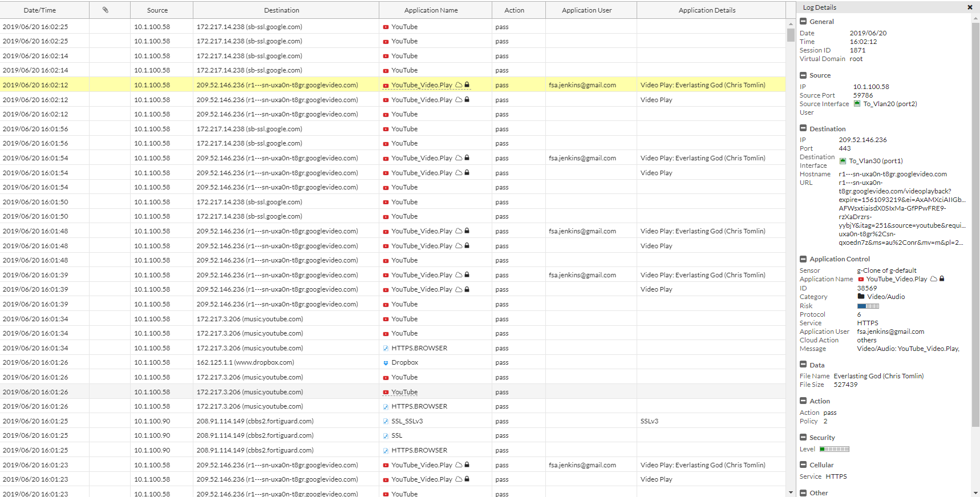
Task: Collapse the Destination section in Log Details
Action: click(803, 129)
